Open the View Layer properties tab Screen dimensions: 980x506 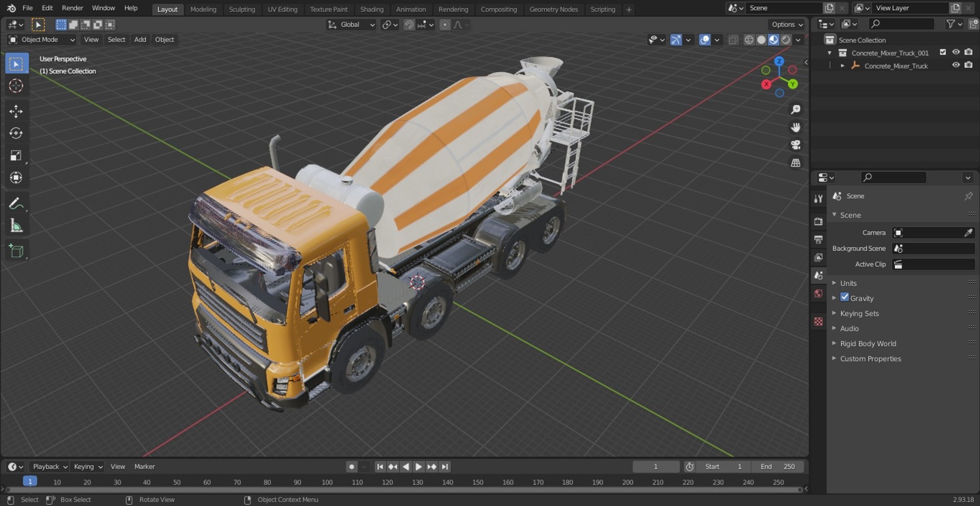click(819, 257)
